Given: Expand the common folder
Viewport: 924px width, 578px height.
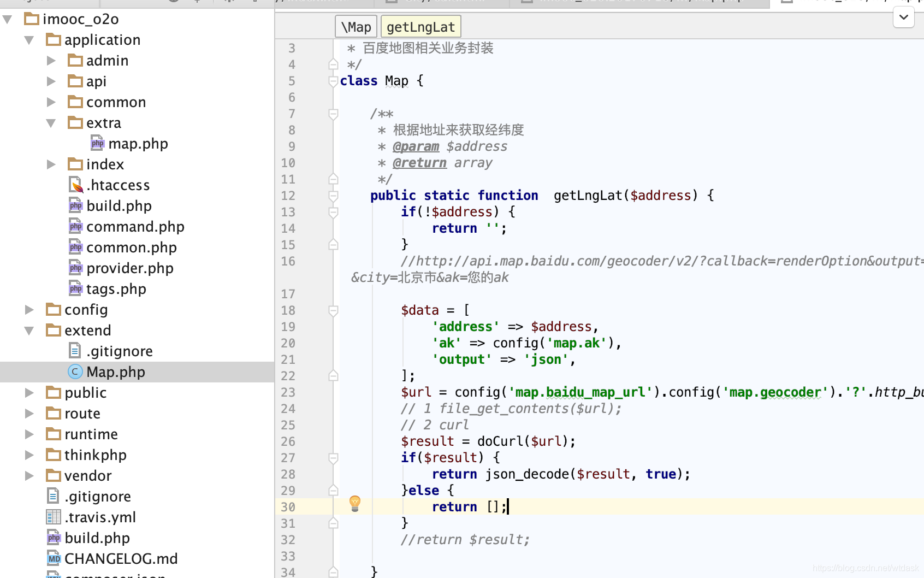Looking at the screenshot, I should (51, 102).
